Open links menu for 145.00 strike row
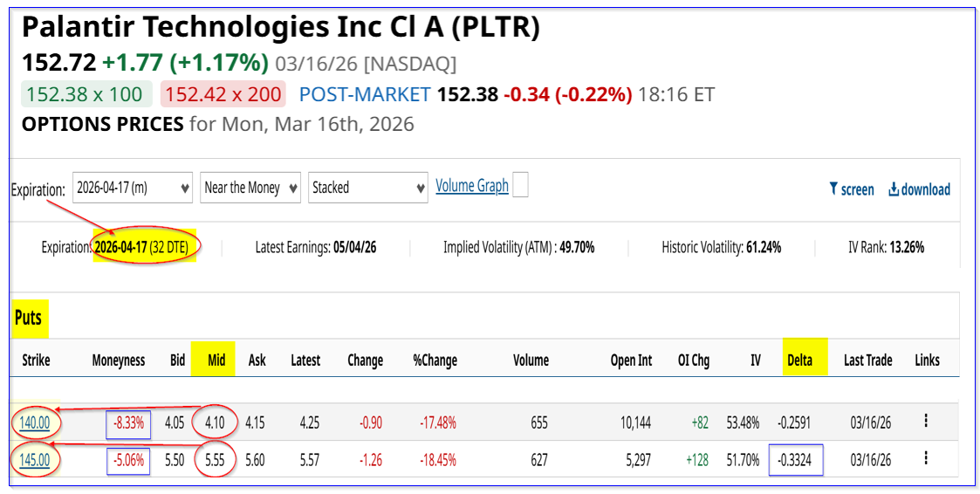 coord(925,458)
